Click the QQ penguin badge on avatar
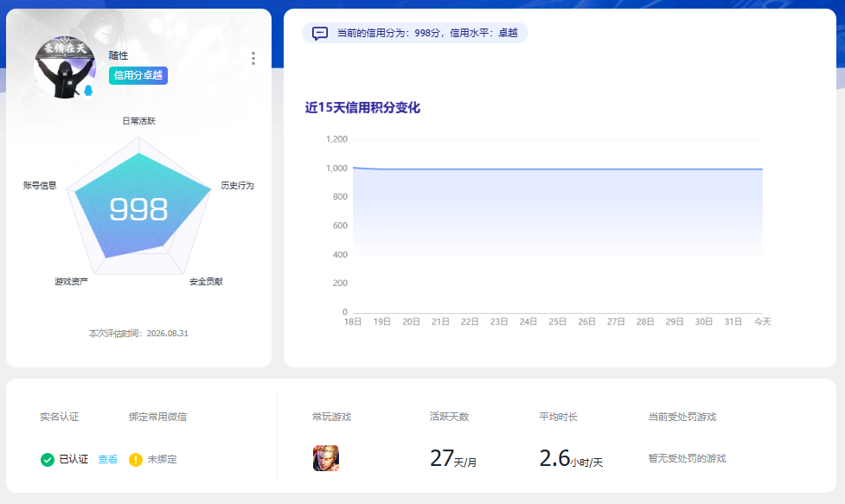 pos(88,90)
